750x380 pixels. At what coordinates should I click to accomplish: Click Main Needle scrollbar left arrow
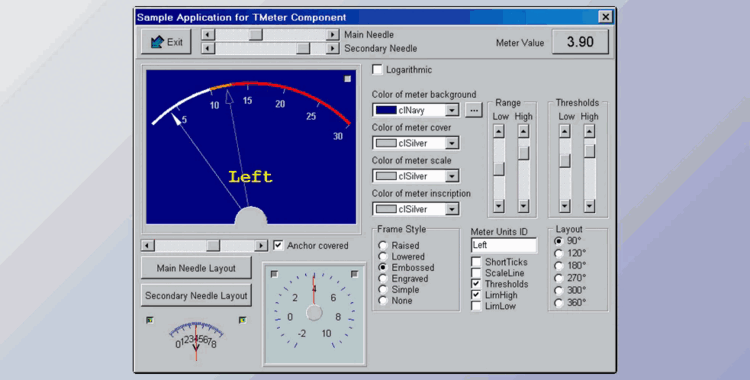(x=208, y=34)
